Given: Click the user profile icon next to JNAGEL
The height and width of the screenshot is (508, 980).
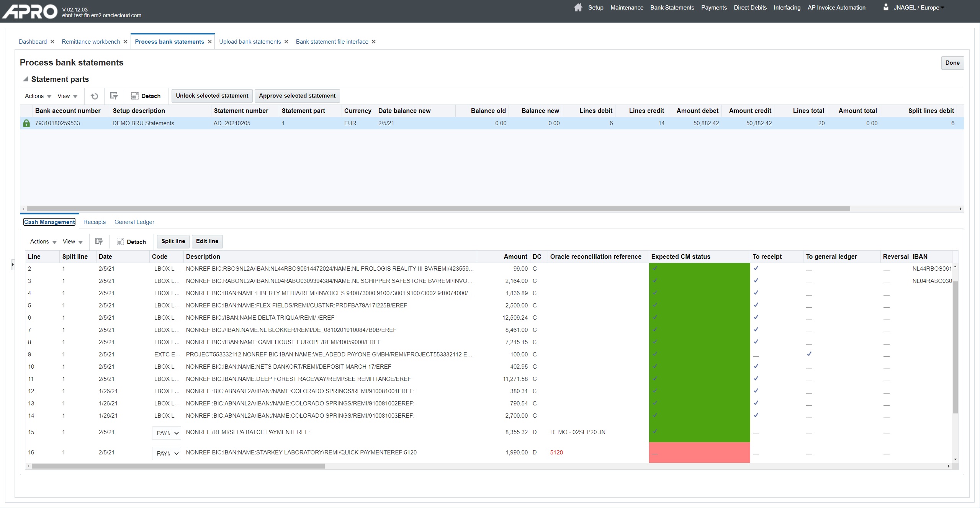Looking at the screenshot, I should tap(885, 7).
